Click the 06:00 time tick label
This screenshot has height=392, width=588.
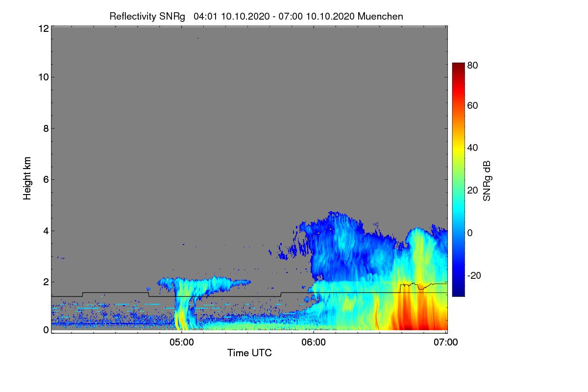314,343
